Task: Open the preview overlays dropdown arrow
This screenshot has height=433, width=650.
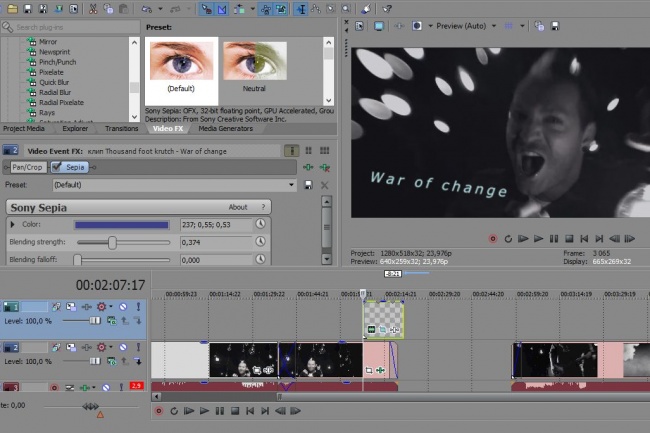Action: point(522,26)
